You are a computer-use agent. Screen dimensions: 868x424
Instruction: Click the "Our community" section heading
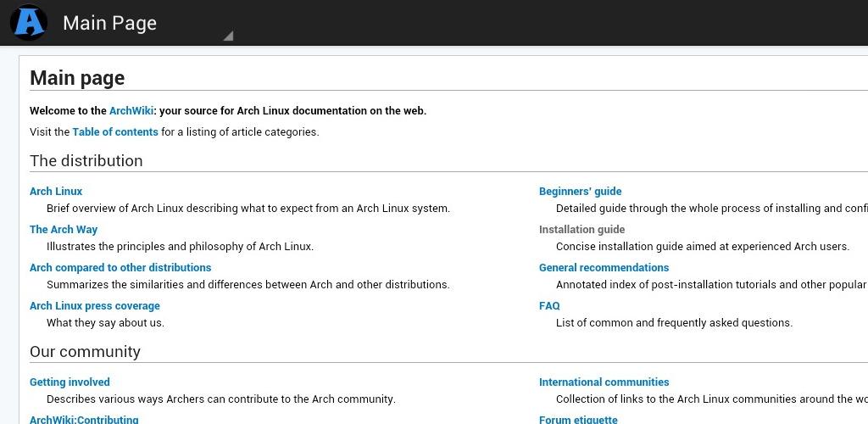(x=85, y=352)
